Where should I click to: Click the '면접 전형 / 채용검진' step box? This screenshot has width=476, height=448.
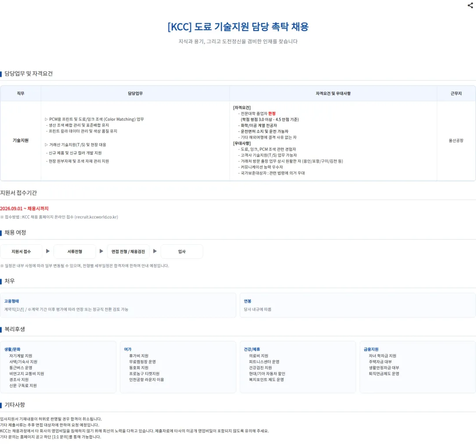[x=128, y=251]
